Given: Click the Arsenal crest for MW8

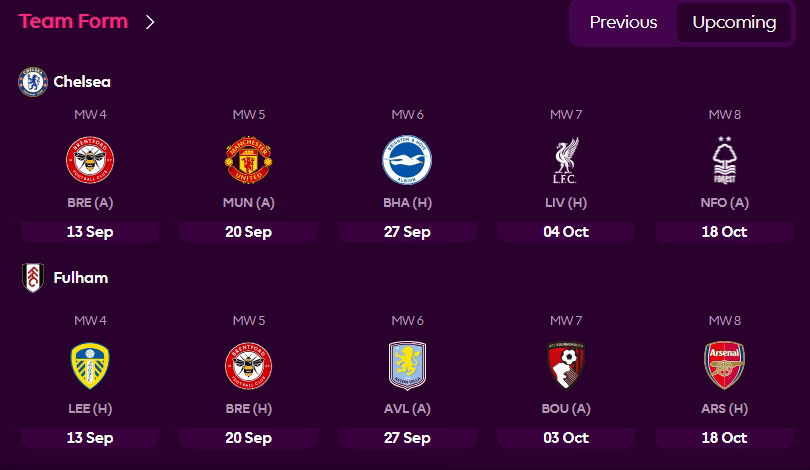Looking at the screenshot, I should (724, 366).
